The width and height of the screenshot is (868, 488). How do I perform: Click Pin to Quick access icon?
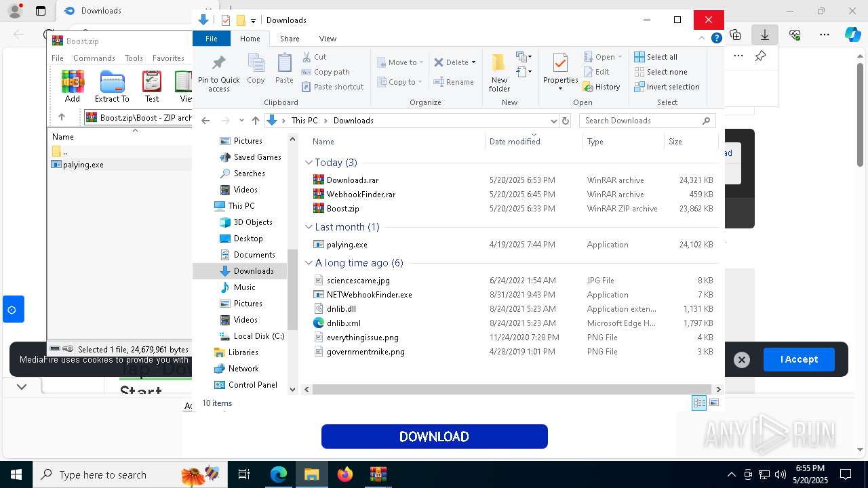click(218, 74)
